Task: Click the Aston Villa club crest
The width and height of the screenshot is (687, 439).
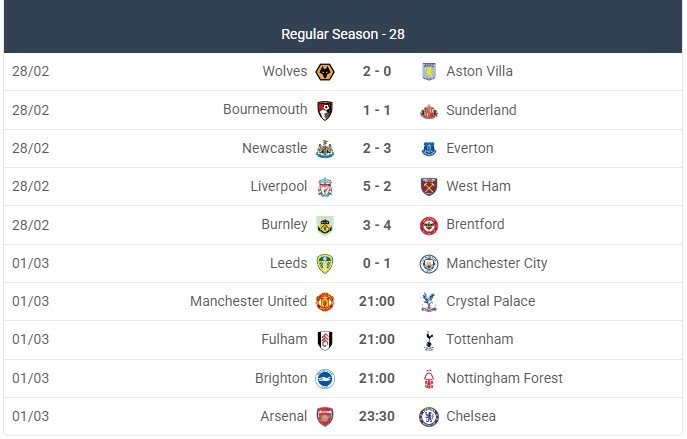Action: click(429, 72)
